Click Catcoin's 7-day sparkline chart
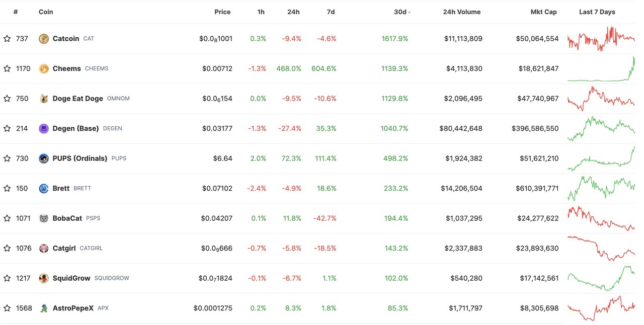The height and width of the screenshot is (325, 644). [601, 38]
